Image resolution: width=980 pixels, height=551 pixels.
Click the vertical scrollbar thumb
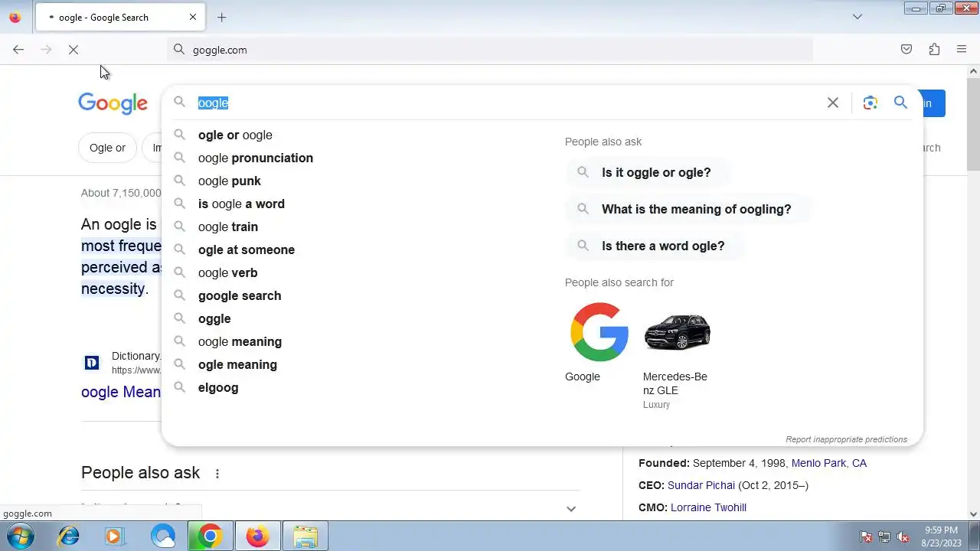pyautogui.click(x=973, y=125)
